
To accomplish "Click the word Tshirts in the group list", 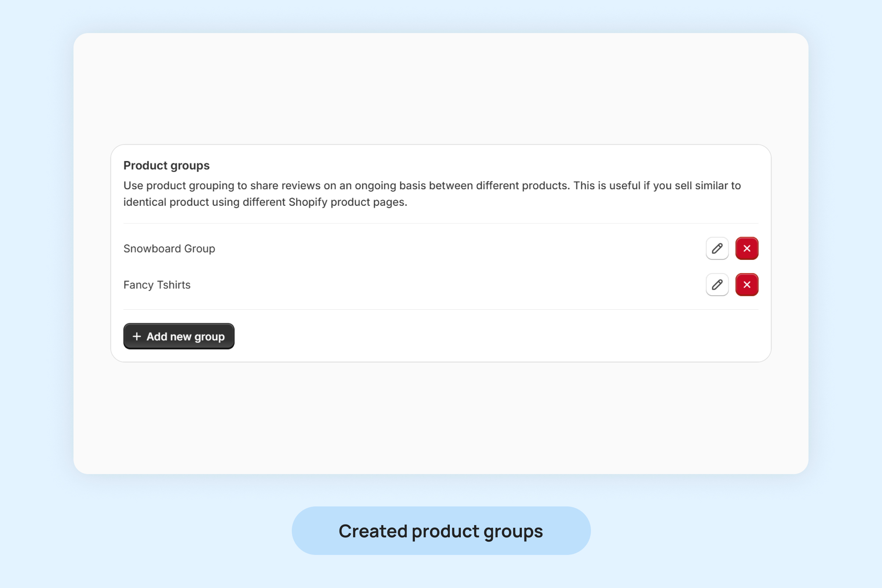I will tap(173, 285).
